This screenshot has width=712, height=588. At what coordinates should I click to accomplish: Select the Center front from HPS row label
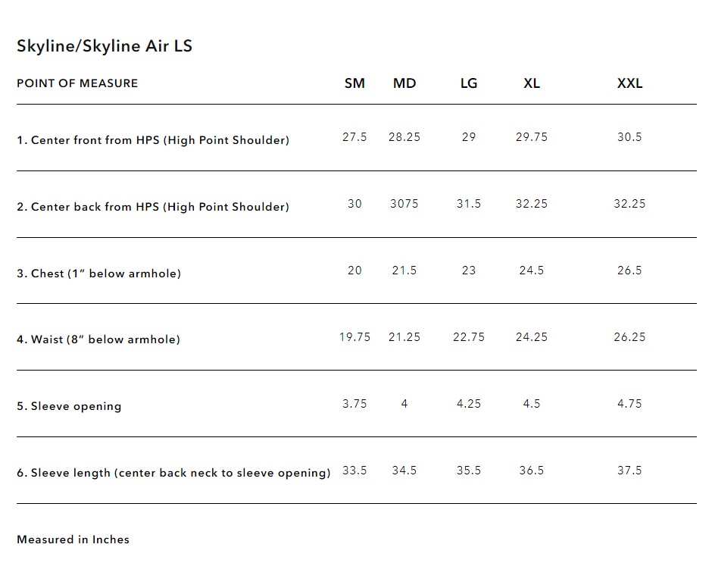point(153,140)
